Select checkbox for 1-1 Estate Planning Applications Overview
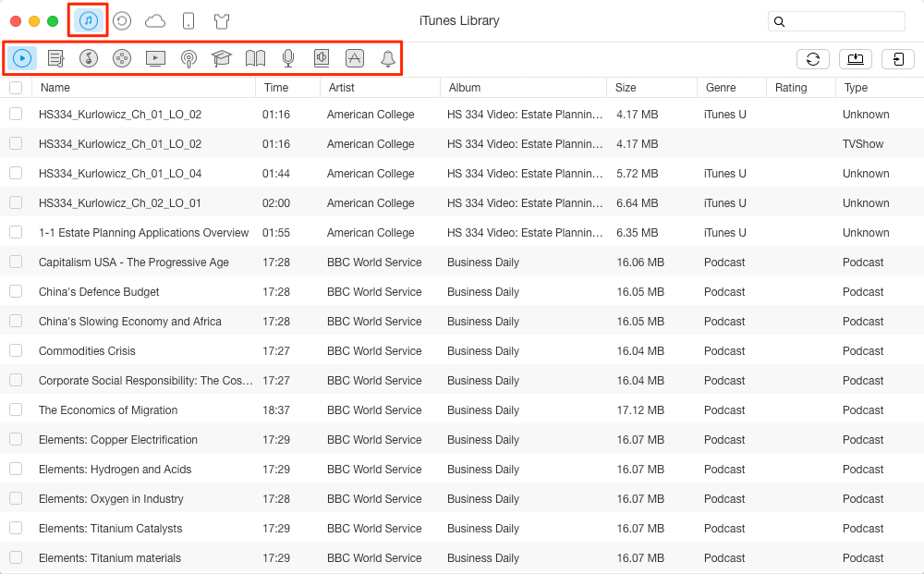This screenshot has height=574, width=924. [16, 232]
